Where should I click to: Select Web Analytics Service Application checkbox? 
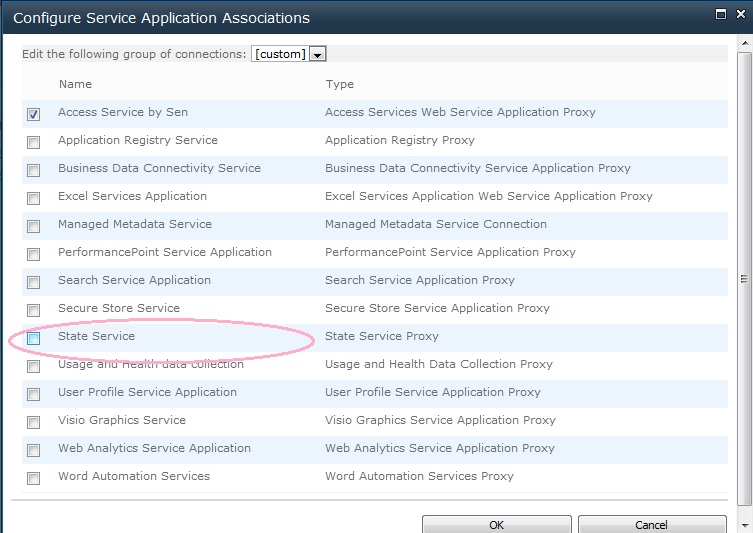pos(34,450)
